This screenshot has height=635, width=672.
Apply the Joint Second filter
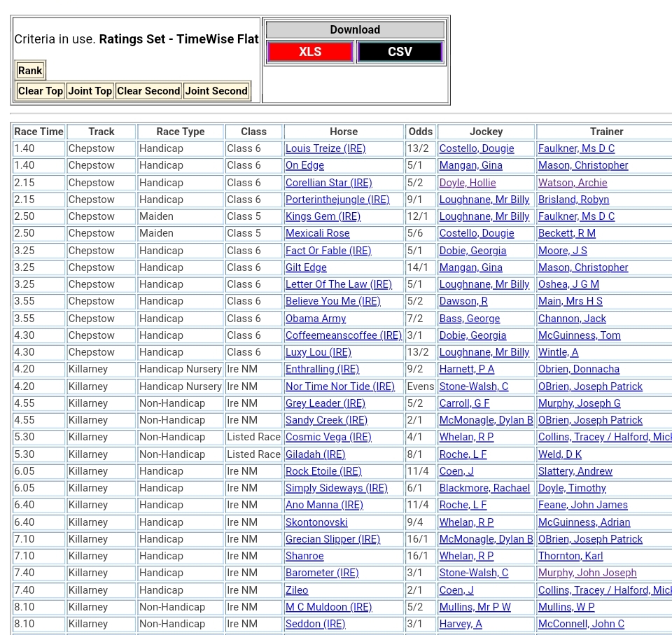tap(216, 91)
